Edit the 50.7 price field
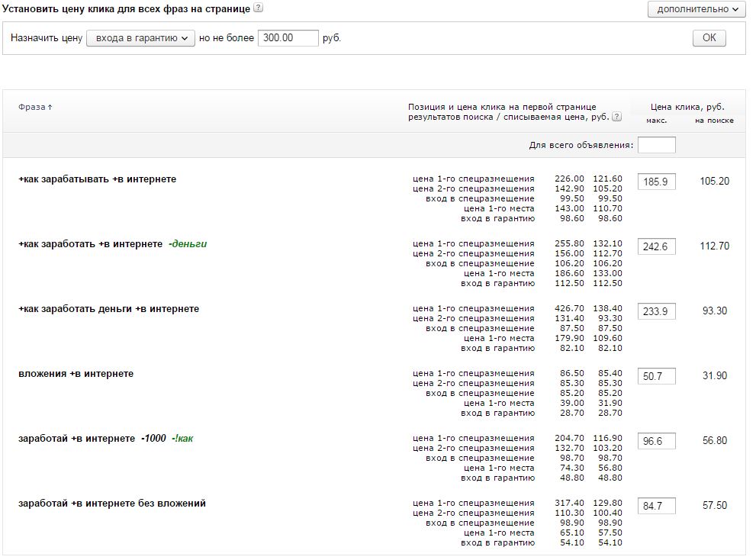Screen dimensions: 756x560 coord(656,376)
